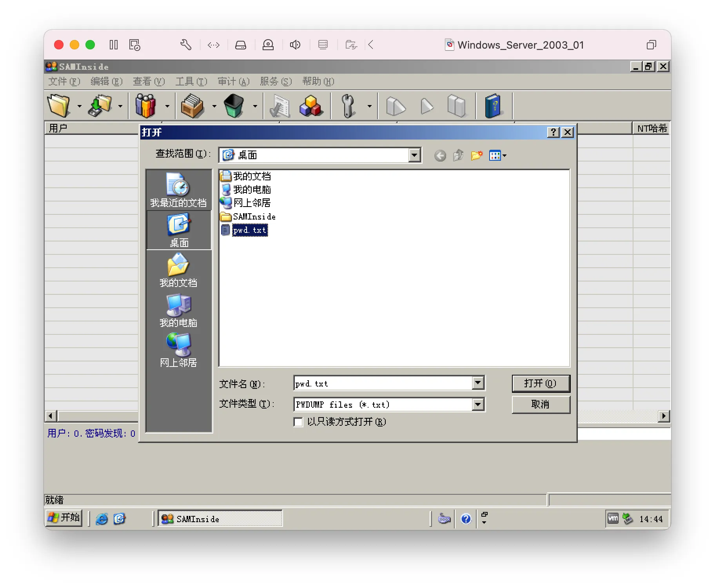Viewport: 715px width, 588px height.
Task: Select 我的电脑 in the places bar
Action: (178, 310)
